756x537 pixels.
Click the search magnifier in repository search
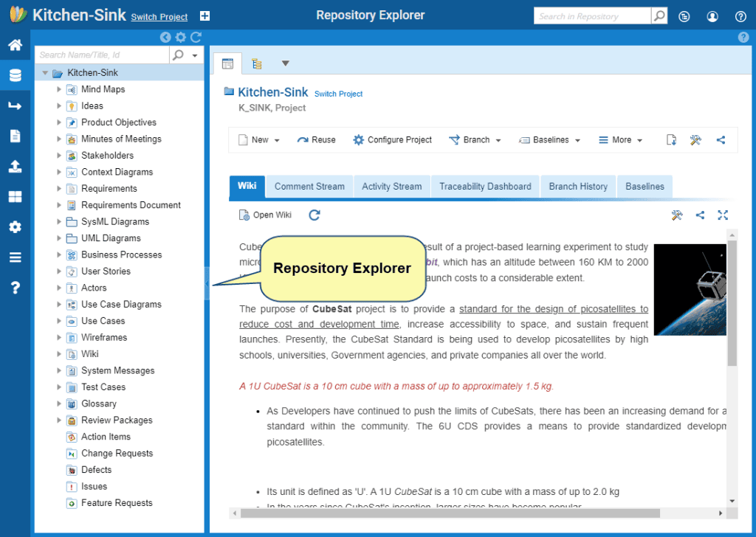tap(659, 16)
